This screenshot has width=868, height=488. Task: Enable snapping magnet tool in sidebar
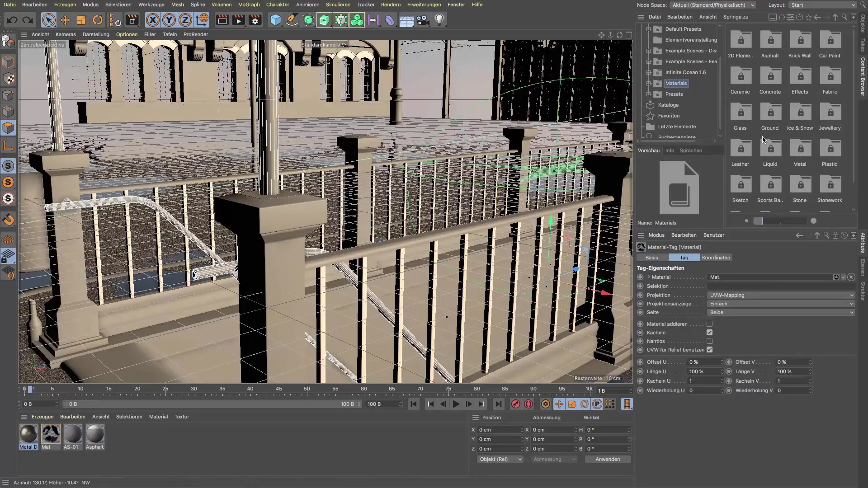pos(8,220)
